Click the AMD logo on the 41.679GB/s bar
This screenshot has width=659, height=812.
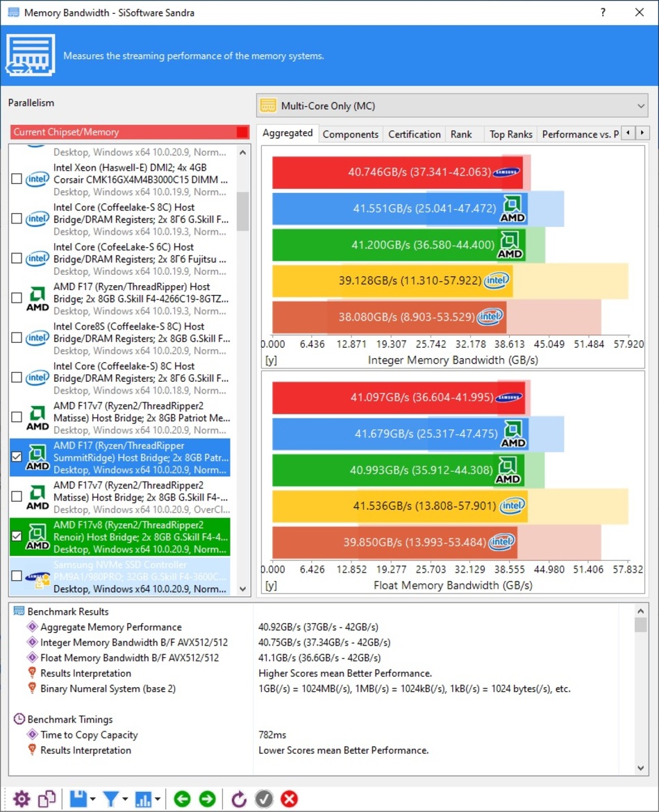click(513, 434)
